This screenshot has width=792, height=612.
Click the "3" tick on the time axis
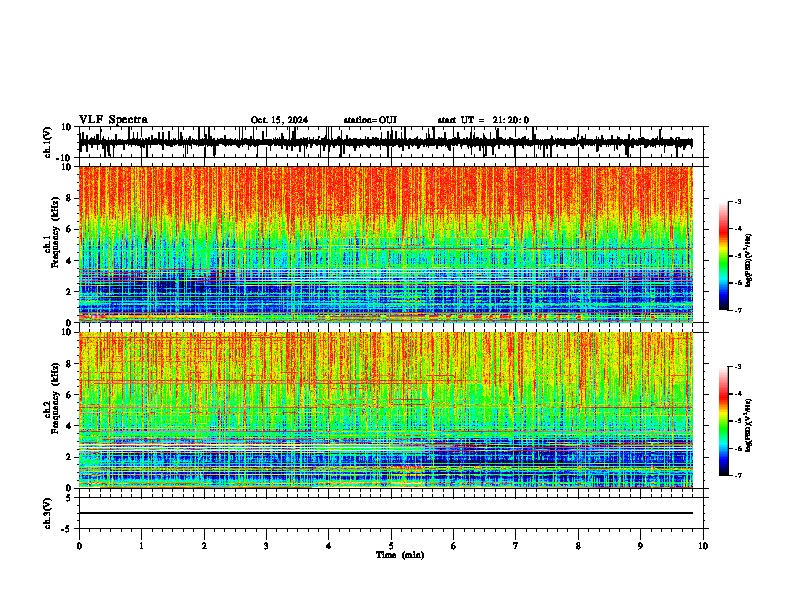(266, 546)
